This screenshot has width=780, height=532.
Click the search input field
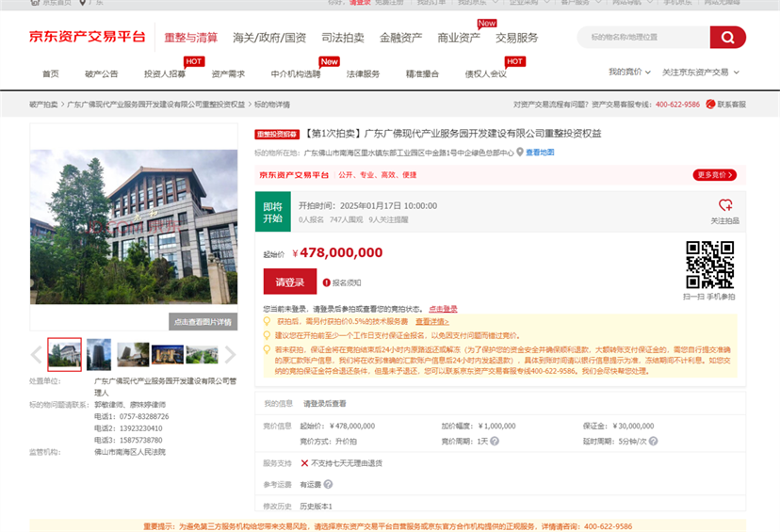click(644, 38)
